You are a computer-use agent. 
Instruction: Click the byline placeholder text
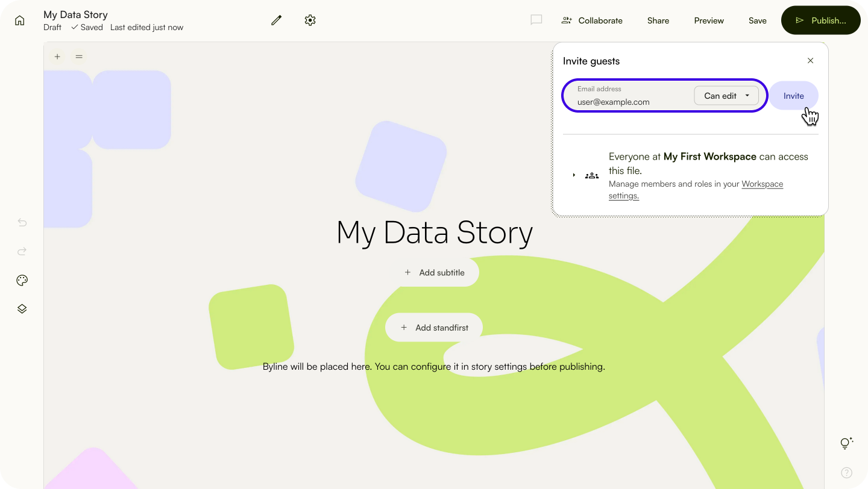pyautogui.click(x=434, y=366)
